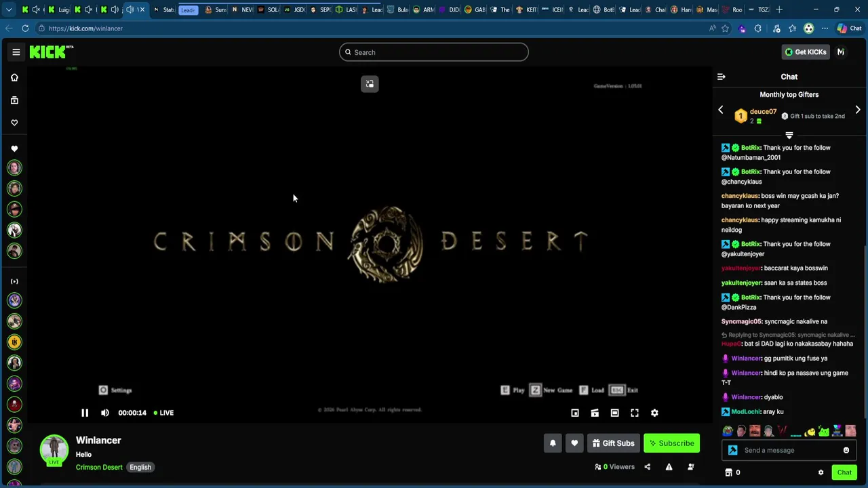Click the browser address bar URL
The height and width of the screenshot is (488, 868).
click(85, 28)
